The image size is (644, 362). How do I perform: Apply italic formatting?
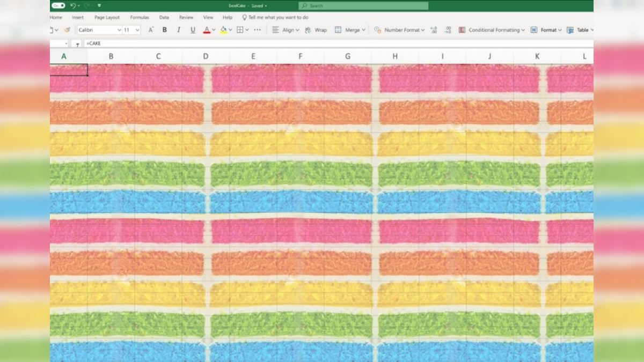tap(178, 30)
